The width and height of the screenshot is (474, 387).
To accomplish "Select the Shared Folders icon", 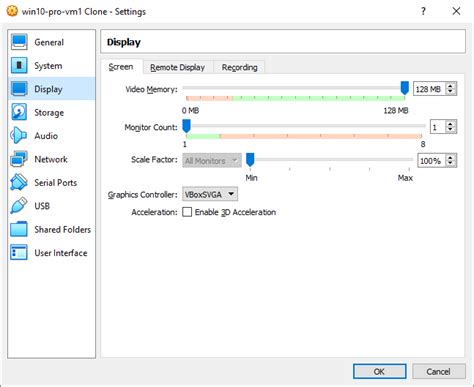I will (19, 229).
